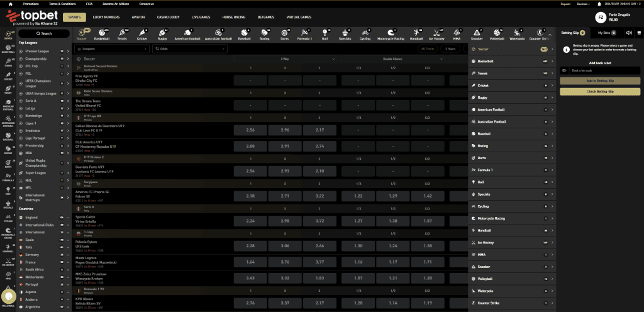The height and width of the screenshot is (312, 644).
Task: Switch to the My Bets tab
Action: [x=606, y=33]
